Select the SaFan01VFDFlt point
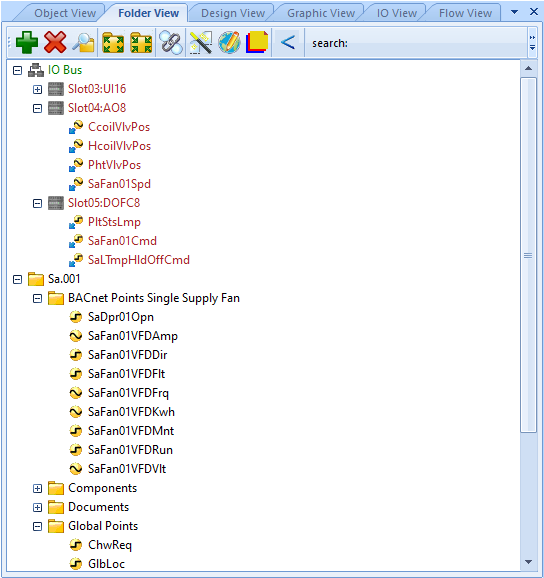Screen dimensions: 544x578 126,374
